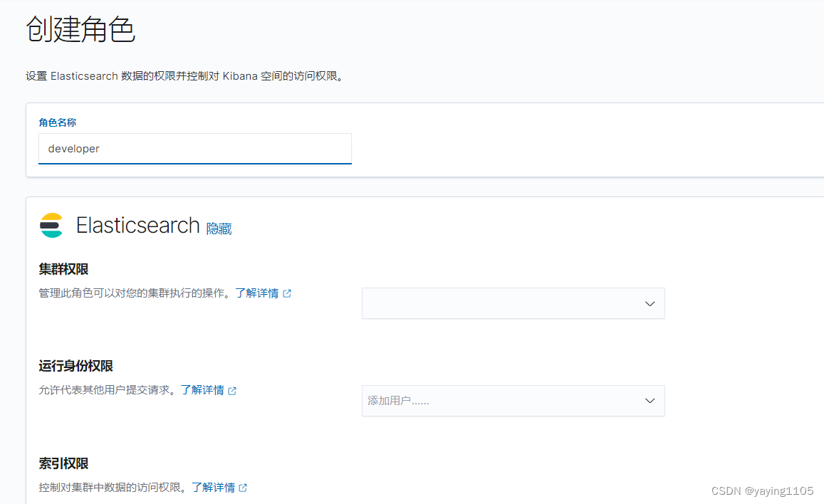Screen dimensions: 824x504
Task: Open the 了解详情 link under 集群权限
Action: pos(256,293)
